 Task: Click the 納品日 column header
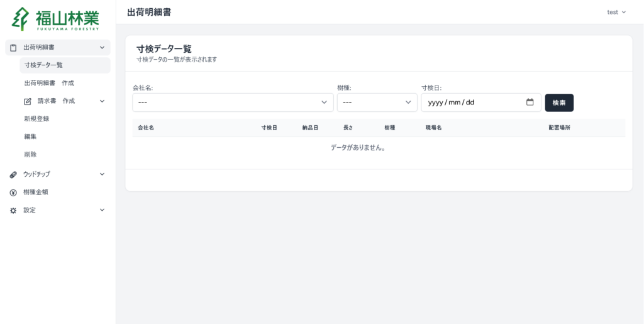click(310, 128)
